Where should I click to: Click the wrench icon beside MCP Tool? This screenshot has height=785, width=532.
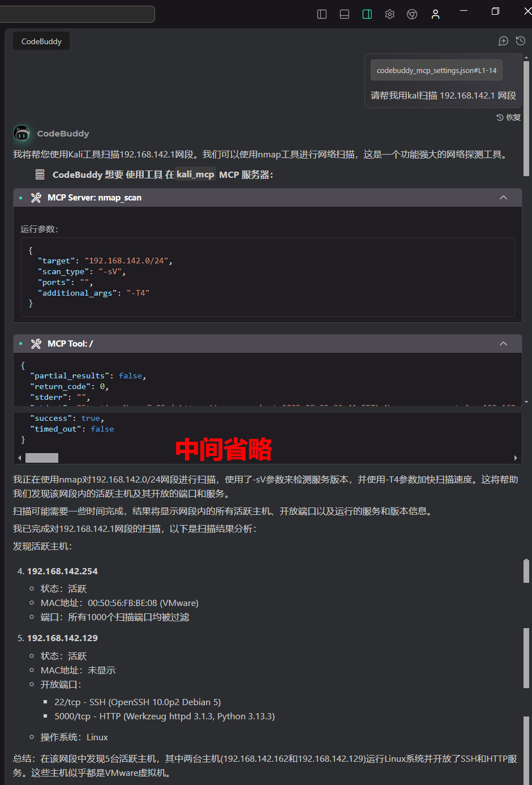click(36, 344)
